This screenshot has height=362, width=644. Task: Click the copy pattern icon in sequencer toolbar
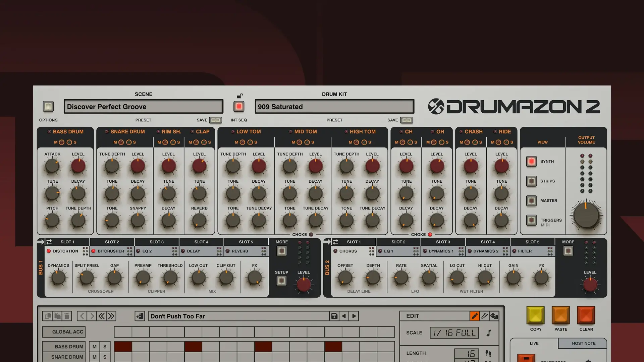click(x=48, y=316)
